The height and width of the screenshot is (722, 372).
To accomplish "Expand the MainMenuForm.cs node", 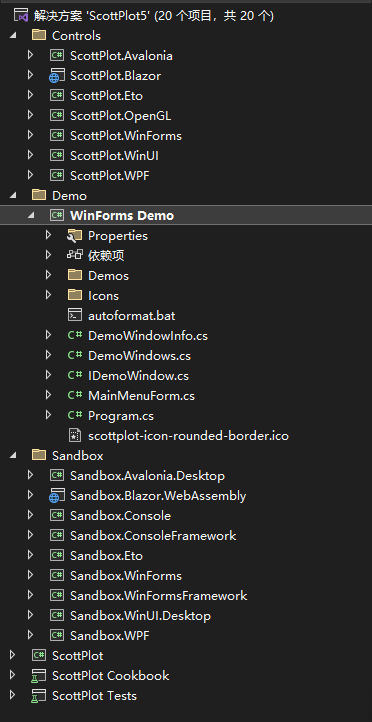I will (x=48, y=395).
